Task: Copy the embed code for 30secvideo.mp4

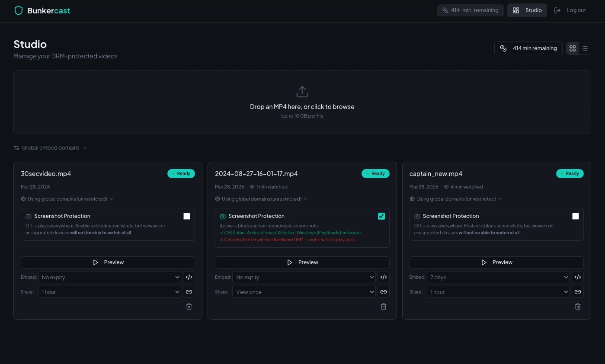Action: tap(189, 277)
